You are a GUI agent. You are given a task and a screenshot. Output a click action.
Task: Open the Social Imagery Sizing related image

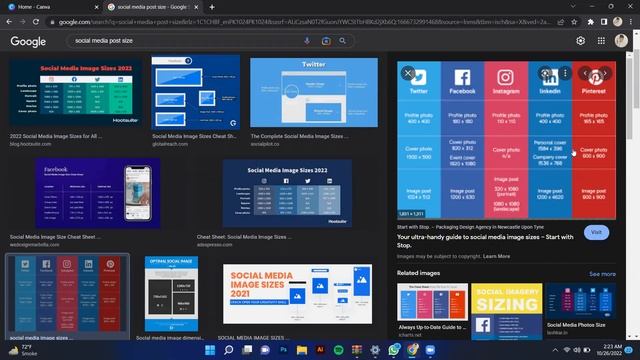[507, 311]
